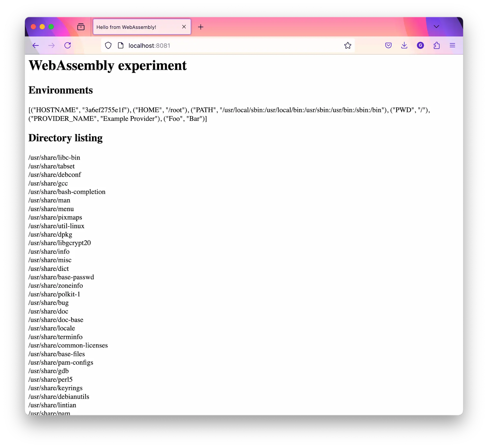
Task: Click the /usr/share/locale directory link
Action: pos(51,328)
